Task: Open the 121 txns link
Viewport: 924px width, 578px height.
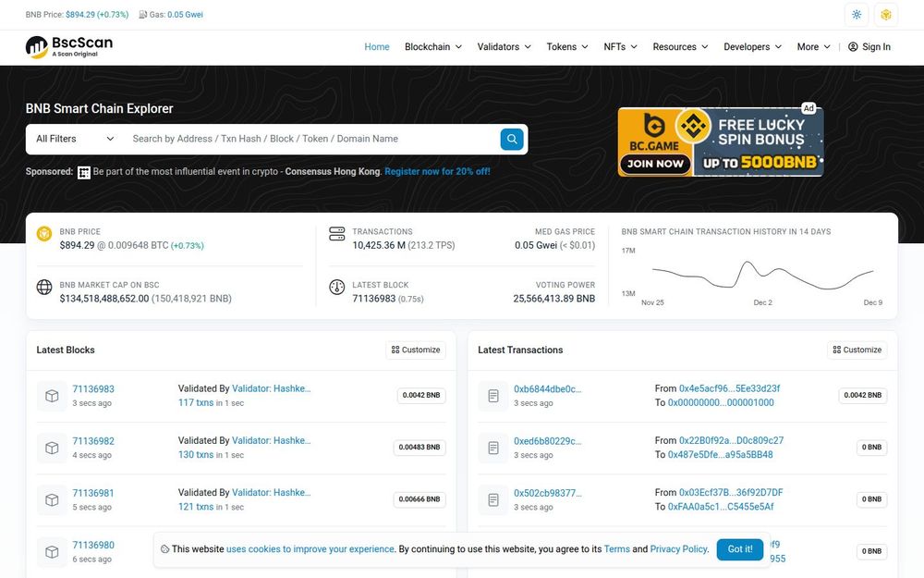Action: click(196, 507)
